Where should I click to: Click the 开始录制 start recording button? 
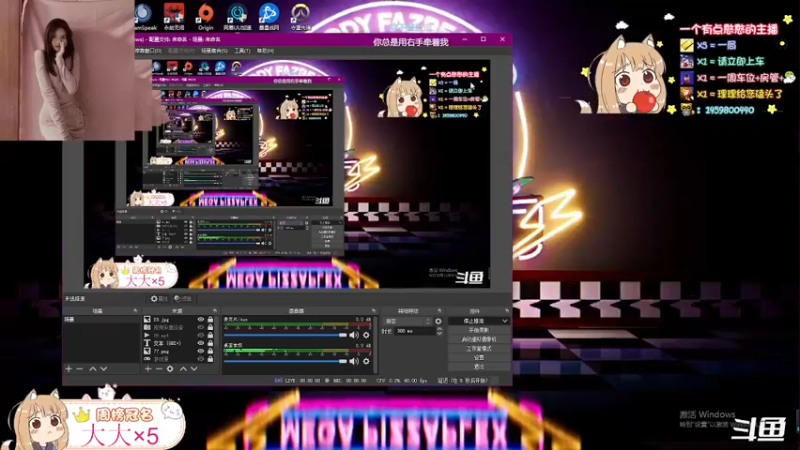[479, 330]
